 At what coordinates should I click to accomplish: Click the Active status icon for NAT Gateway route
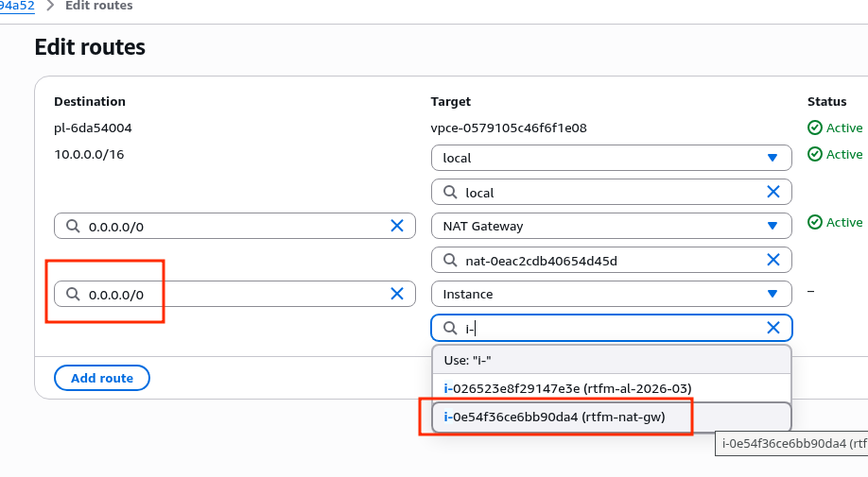[814, 222]
